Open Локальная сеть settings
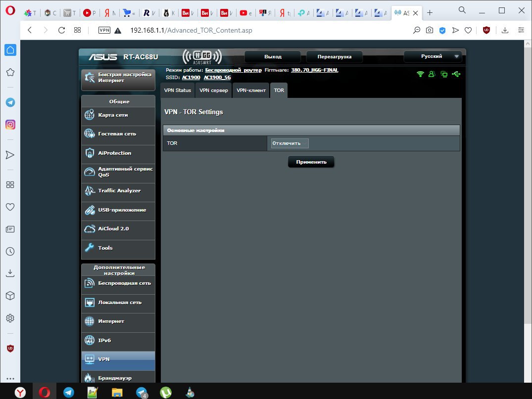The width and height of the screenshot is (532, 399). click(x=118, y=303)
